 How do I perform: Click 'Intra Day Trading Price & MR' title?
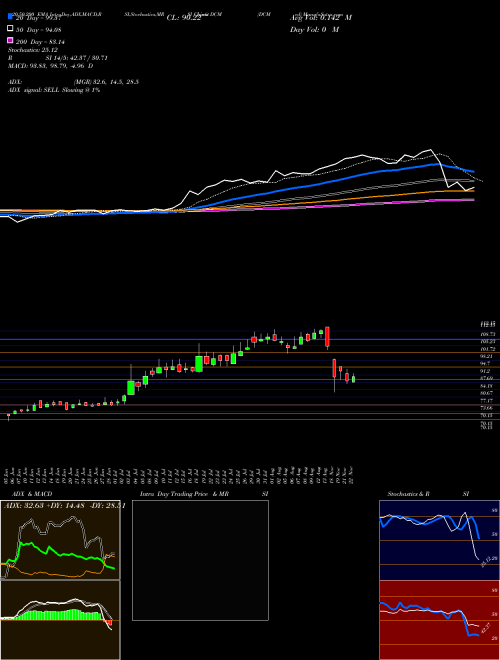tap(184, 494)
